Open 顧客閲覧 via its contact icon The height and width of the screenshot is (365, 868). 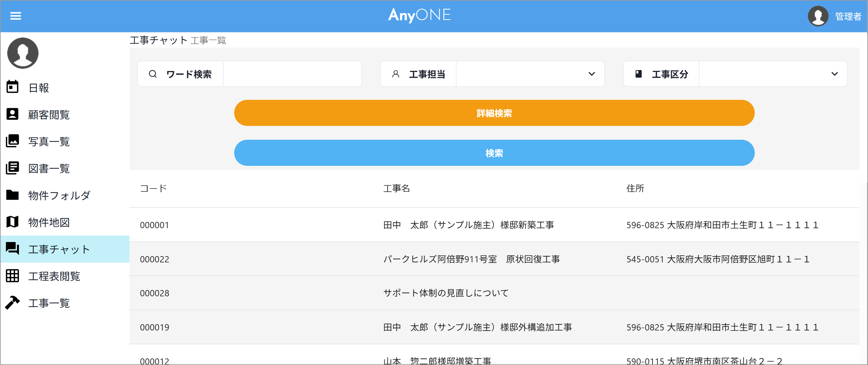point(13,114)
